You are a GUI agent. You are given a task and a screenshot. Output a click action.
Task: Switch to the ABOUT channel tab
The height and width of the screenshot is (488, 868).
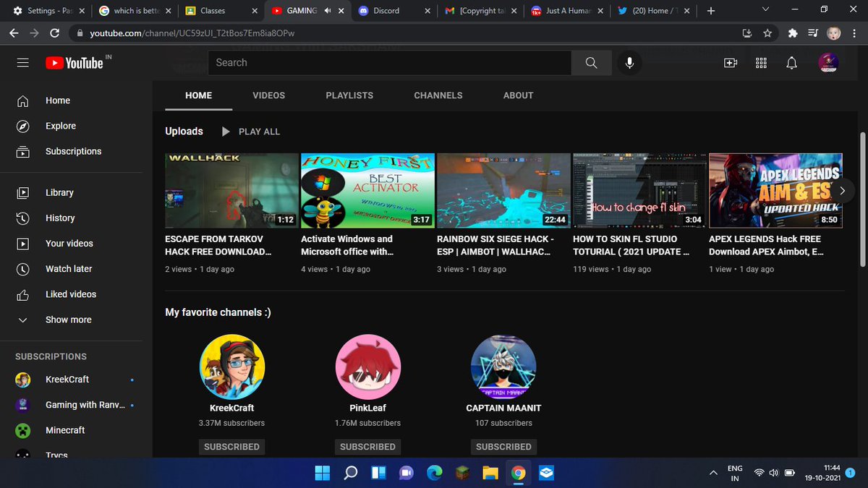[x=518, y=95]
